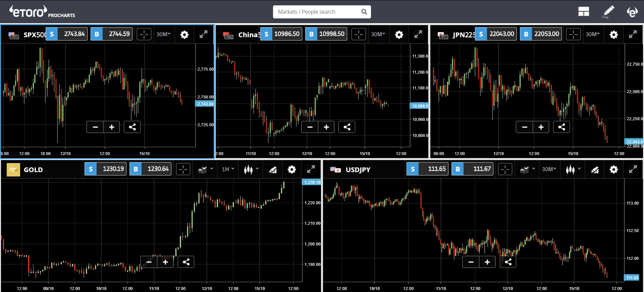Open the layout grid selector icon
Viewport: 644px width, 292px height.
584,12
